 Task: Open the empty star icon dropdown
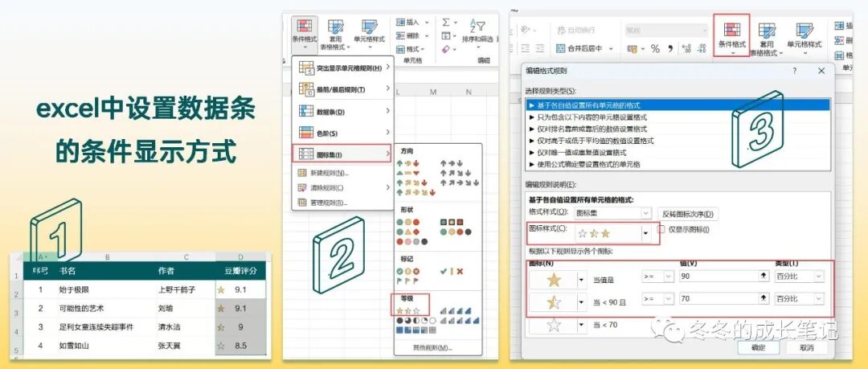[581, 325]
